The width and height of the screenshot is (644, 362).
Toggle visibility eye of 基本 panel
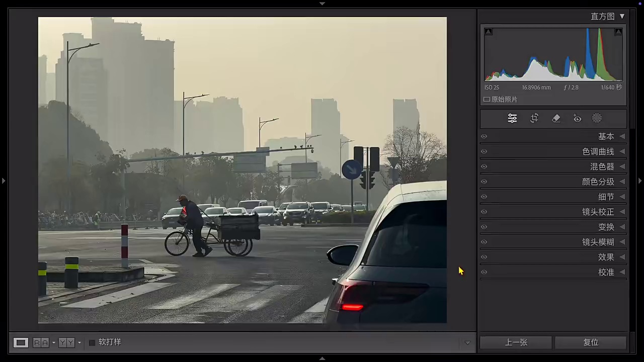pyautogui.click(x=484, y=136)
